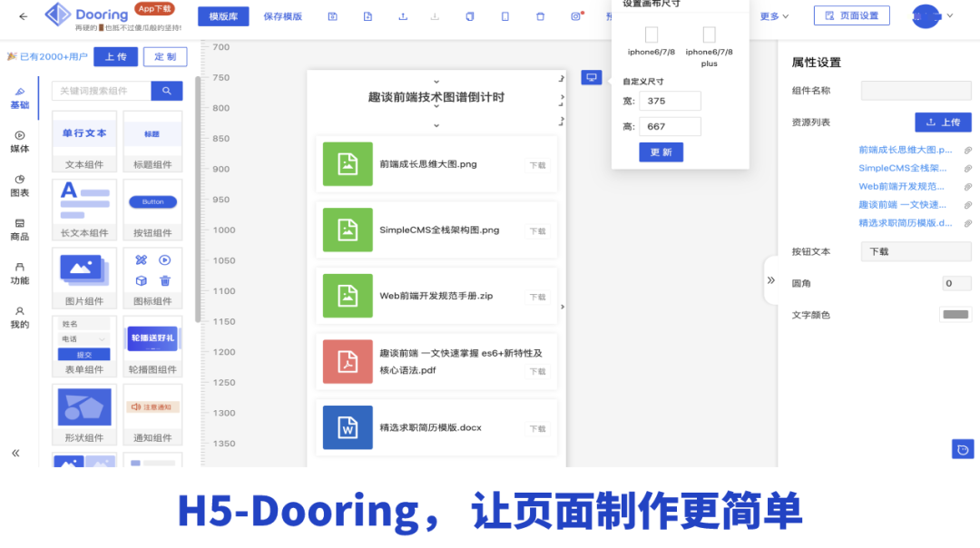Image resolution: width=980 pixels, height=548 pixels.
Task: Expand the 更多 dropdown menu
Action: [x=774, y=16]
